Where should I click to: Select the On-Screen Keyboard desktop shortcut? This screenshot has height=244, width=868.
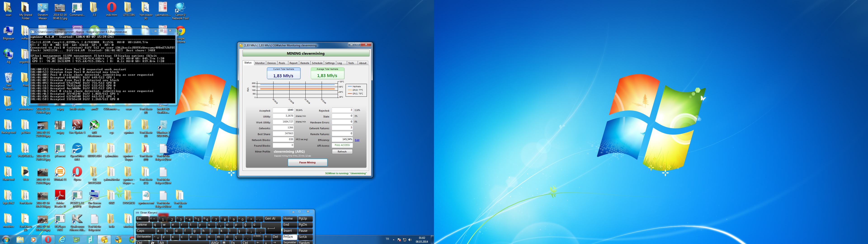94,199
